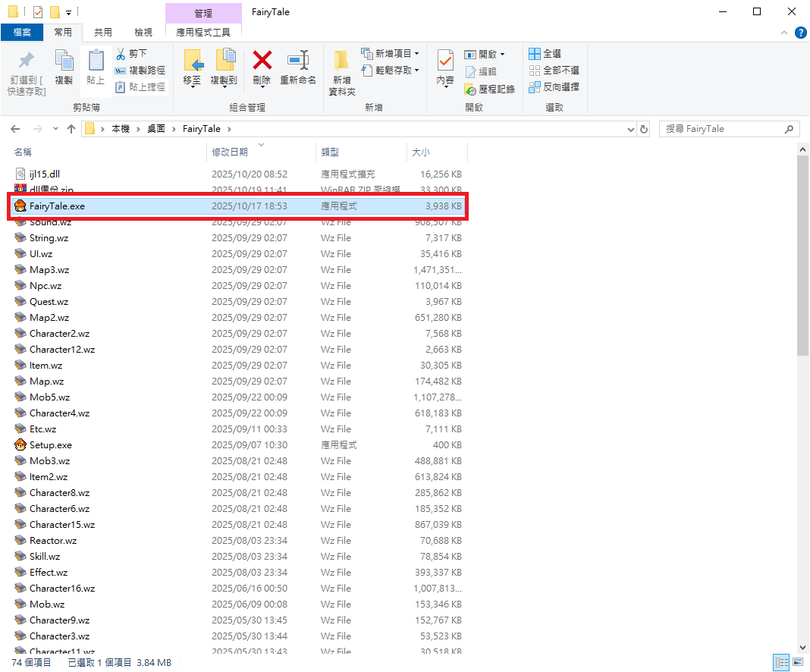Open address bar history dropdown arrow

click(x=631, y=130)
